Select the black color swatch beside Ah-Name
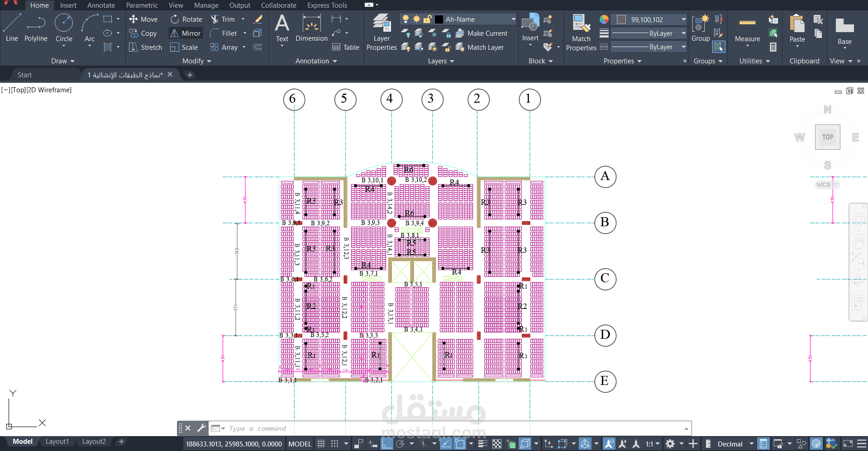The width and height of the screenshot is (868, 451). [439, 19]
